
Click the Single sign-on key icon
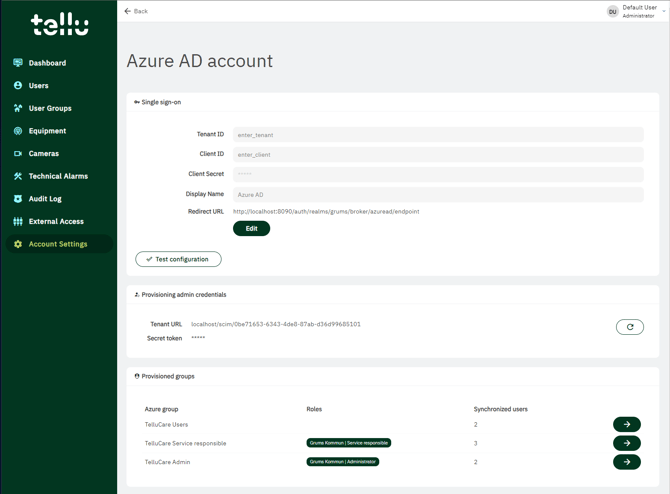point(137,102)
